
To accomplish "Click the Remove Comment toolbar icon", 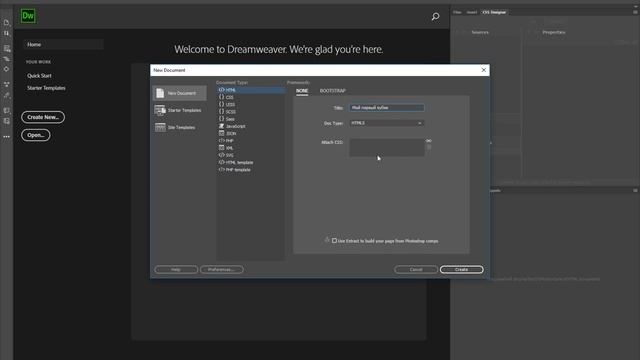I will pyautogui.click(x=7, y=121).
